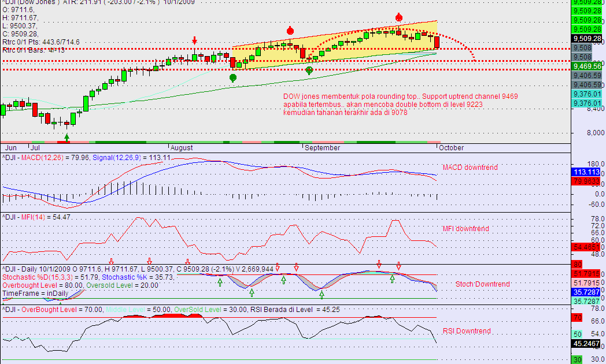This screenshot has height=364, width=606.
Task: Click the green 9,469.56 price tag
Action: (587, 66)
